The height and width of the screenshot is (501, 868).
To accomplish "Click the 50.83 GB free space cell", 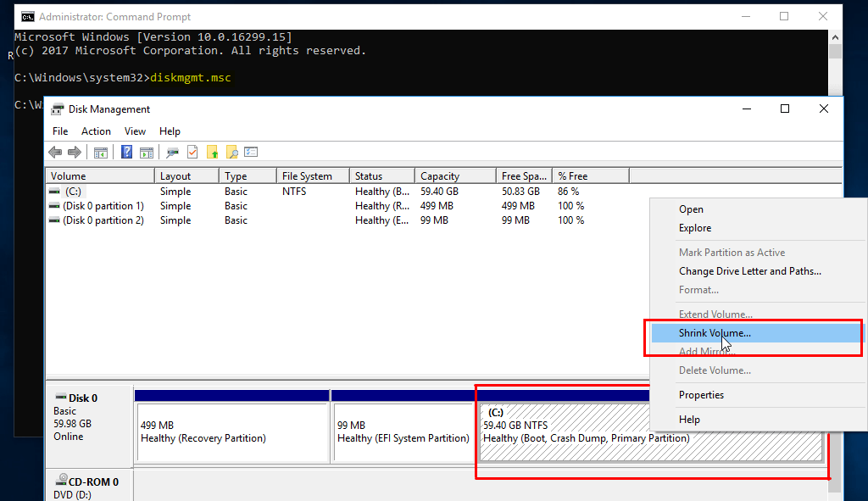I will [x=521, y=192].
